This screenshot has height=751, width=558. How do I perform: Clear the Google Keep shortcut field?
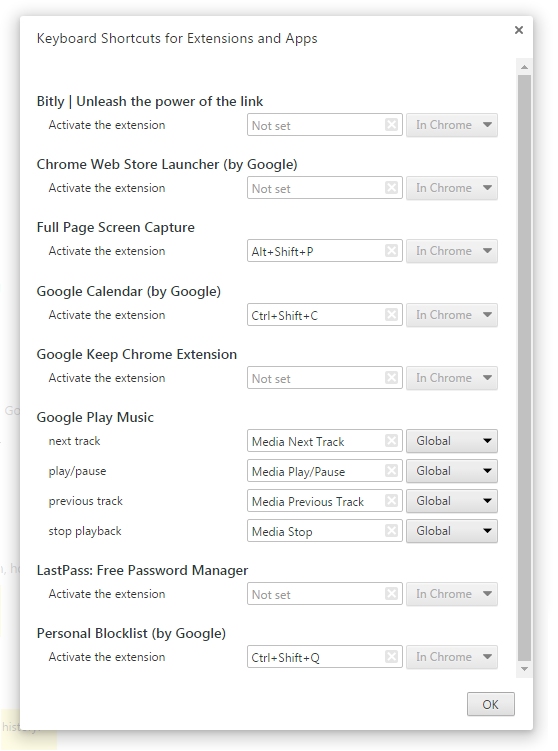391,378
